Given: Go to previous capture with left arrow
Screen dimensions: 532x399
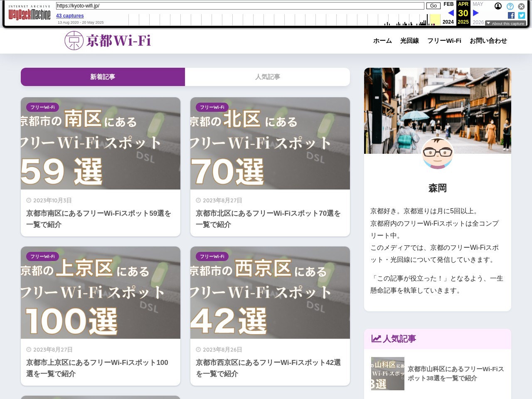Looking at the screenshot, I should pos(451,13).
